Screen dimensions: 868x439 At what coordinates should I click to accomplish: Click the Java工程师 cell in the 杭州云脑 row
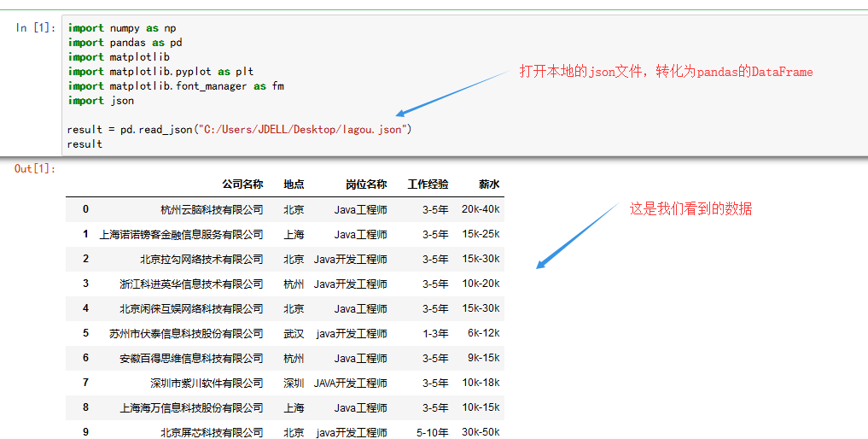point(360,209)
